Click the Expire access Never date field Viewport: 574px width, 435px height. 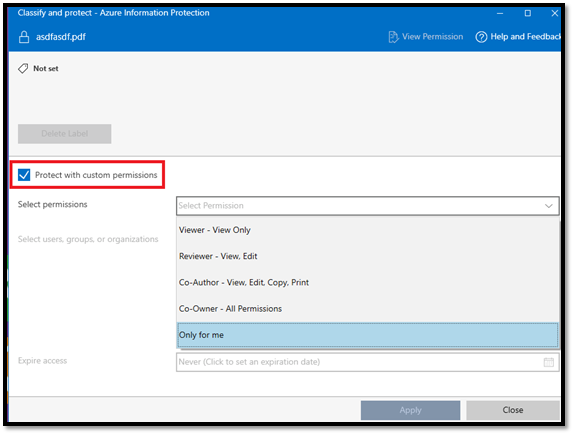point(368,362)
